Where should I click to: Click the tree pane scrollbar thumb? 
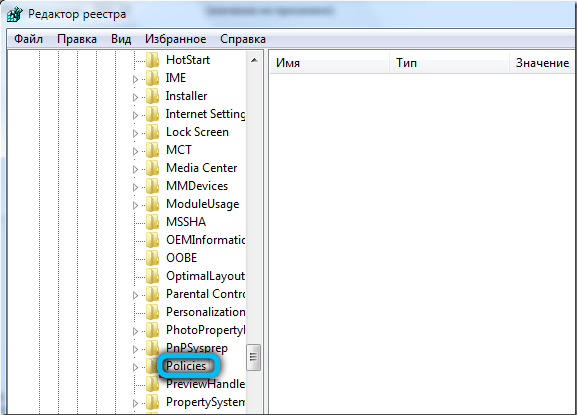pos(253,357)
